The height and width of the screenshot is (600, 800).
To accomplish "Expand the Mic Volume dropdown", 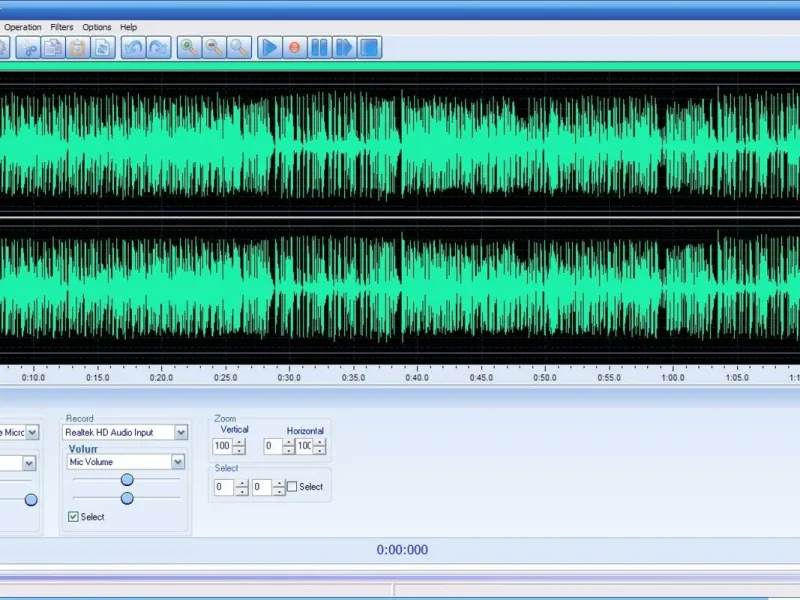I will coord(178,462).
